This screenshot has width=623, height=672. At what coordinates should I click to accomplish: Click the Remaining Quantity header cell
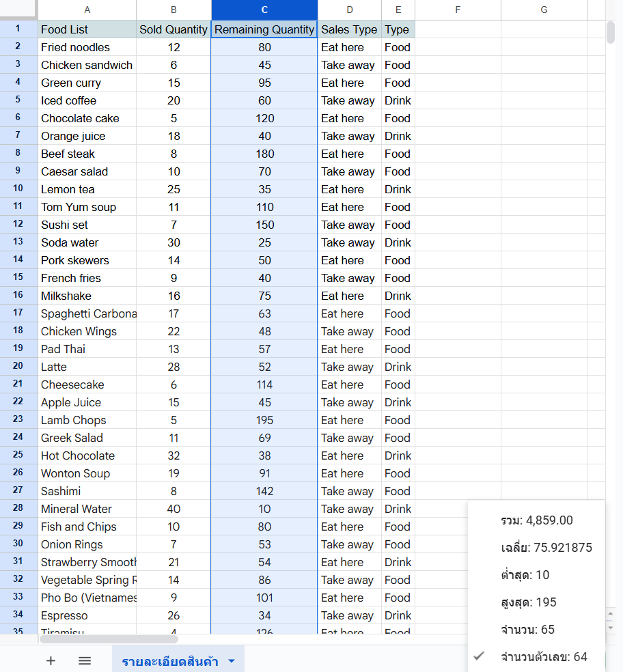[x=264, y=29]
